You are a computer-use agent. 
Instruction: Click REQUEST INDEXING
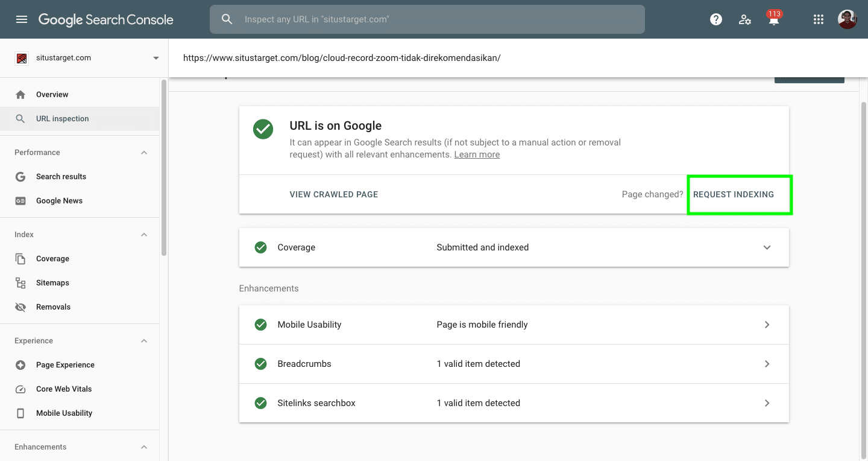734,194
